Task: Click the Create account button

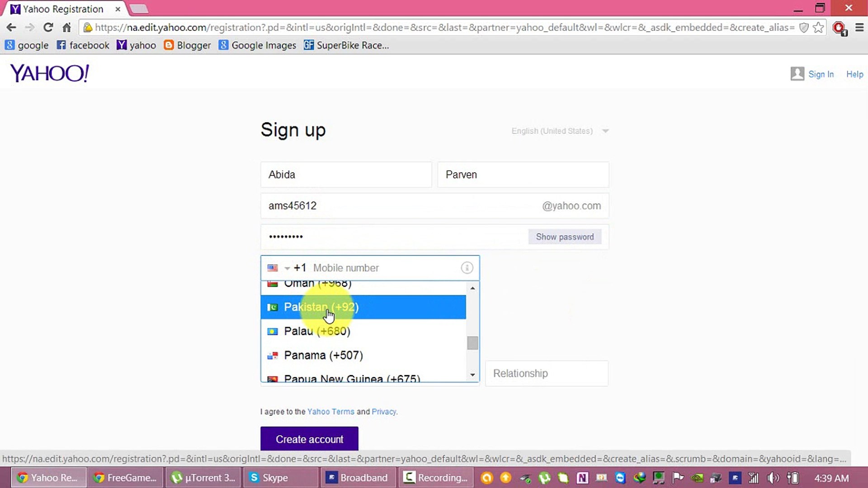Action: click(x=309, y=439)
